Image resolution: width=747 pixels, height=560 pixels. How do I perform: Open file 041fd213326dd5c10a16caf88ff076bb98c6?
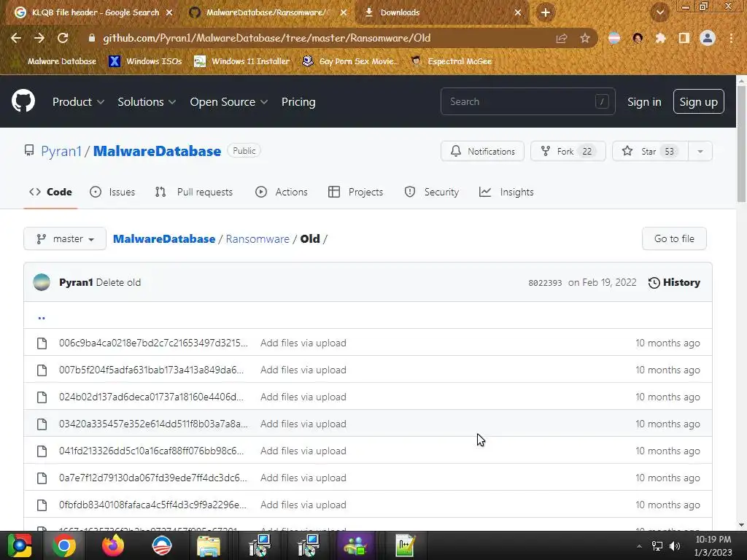152,451
